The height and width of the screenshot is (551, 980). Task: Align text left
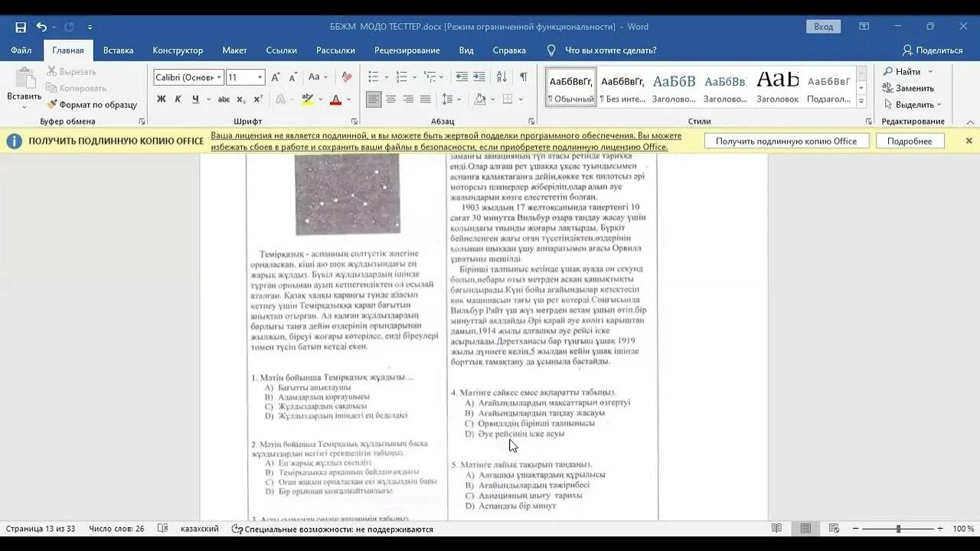[x=374, y=99]
